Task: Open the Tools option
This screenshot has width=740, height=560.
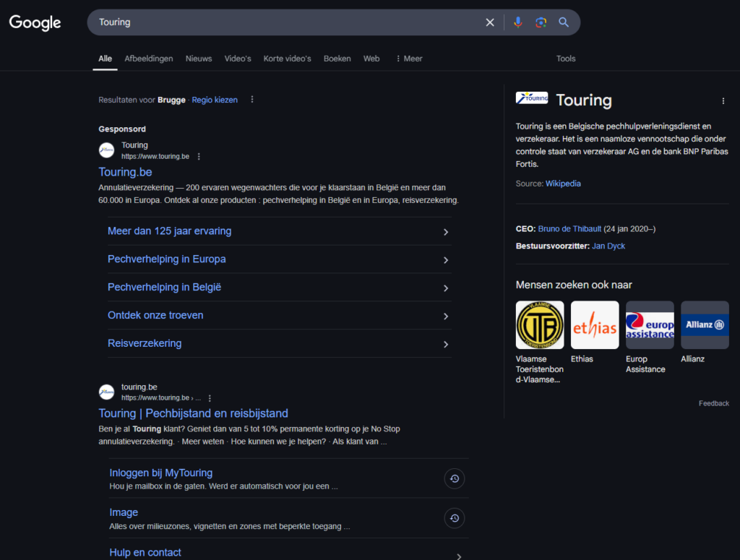Action: point(566,59)
